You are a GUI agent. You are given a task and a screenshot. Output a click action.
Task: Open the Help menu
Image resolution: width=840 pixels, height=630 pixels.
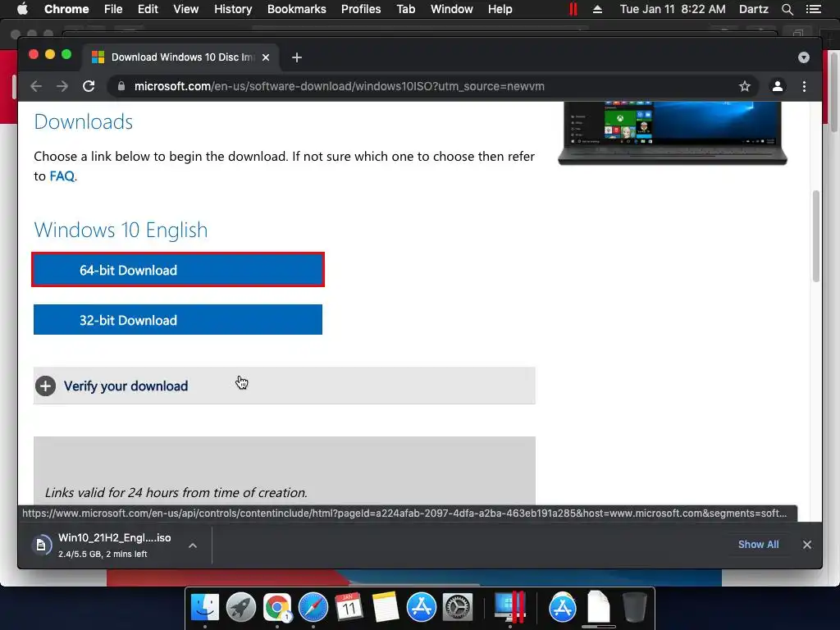500,9
